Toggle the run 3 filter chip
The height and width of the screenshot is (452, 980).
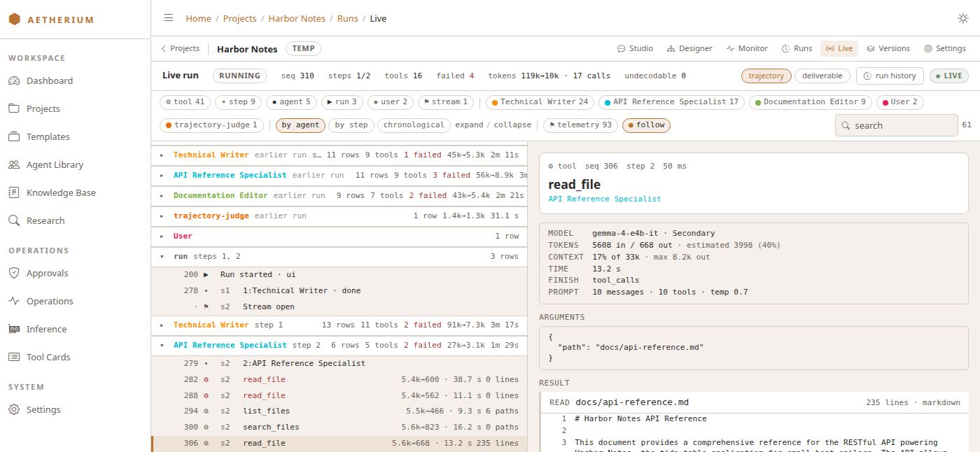coord(342,102)
